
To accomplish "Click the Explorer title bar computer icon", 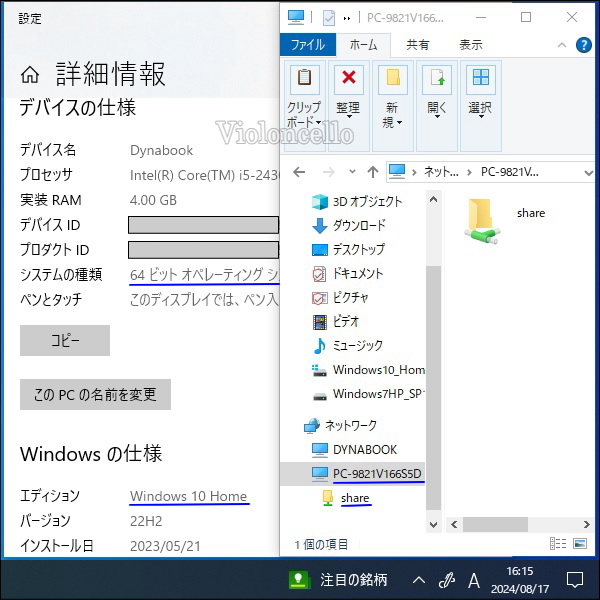I will [296, 17].
